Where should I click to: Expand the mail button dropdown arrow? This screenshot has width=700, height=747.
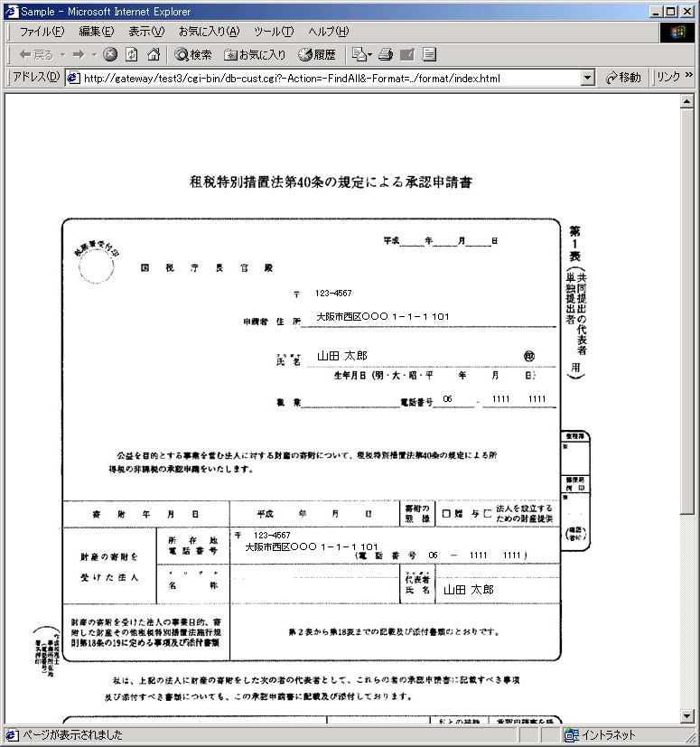pyautogui.click(x=369, y=55)
